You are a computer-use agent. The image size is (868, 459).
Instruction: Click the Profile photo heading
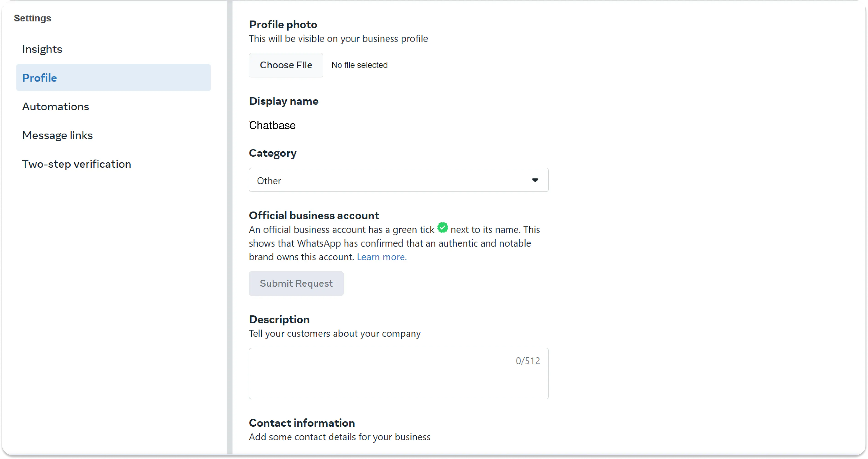(283, 25)
